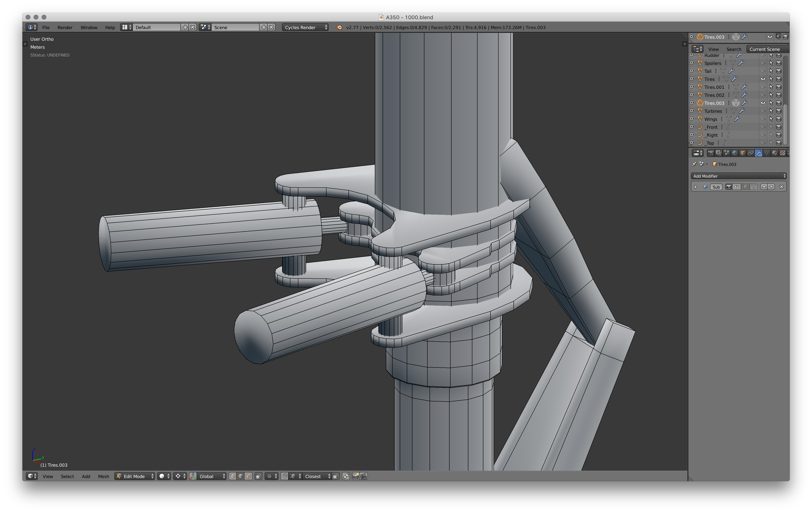
Task: Toggle visibility eye for Tires object
Action: pyautogui.click(x=763, y=79)
